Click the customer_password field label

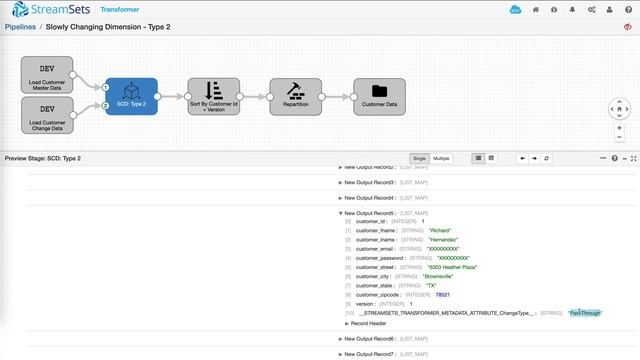click(x=380, y=258)
